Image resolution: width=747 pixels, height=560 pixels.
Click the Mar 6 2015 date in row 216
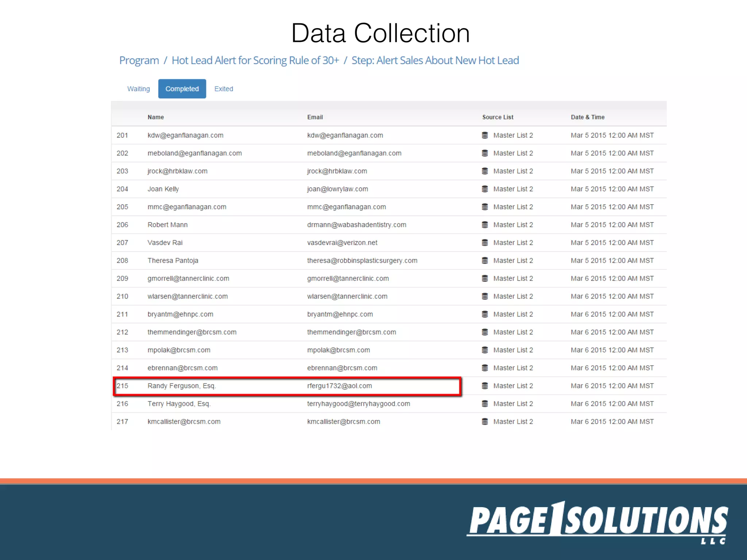coord(612,403)
